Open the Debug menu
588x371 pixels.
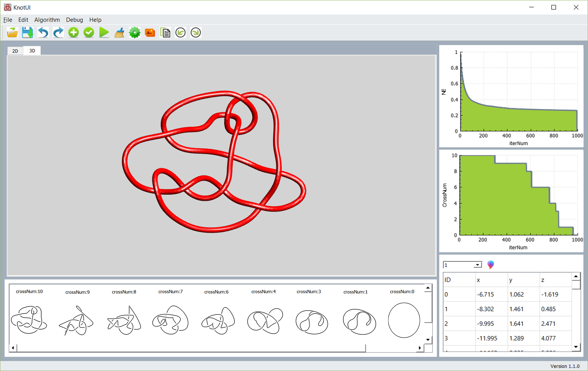[x=74, y=20]
